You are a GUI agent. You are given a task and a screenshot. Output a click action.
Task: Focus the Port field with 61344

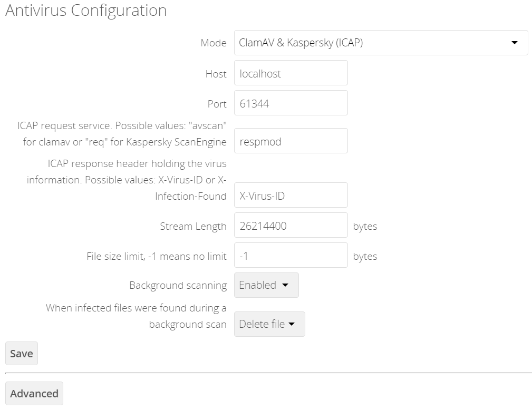[291, 103]
